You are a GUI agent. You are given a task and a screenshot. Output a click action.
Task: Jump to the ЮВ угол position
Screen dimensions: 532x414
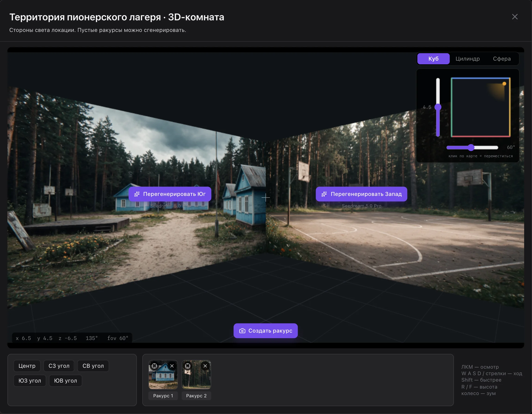[66, 381]
